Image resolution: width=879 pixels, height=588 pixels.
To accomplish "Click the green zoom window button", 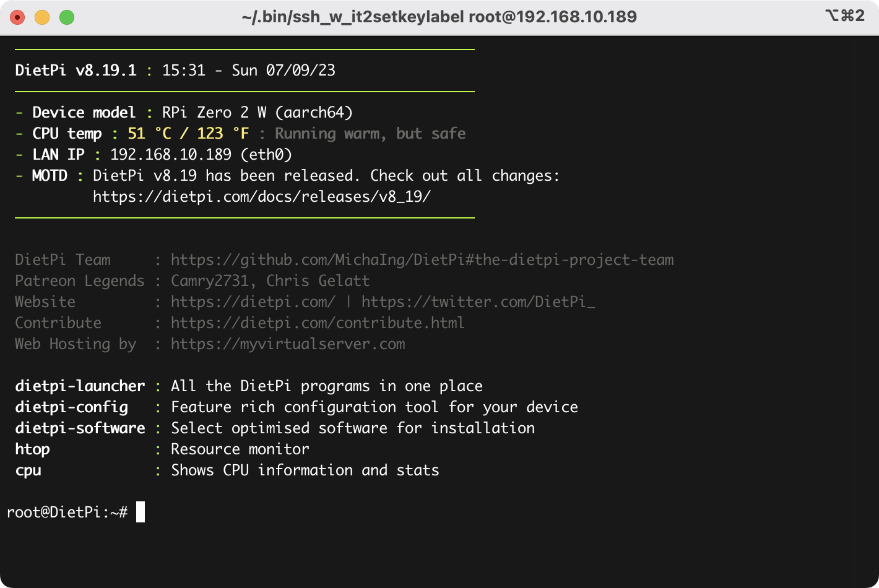I will [67, 17].
